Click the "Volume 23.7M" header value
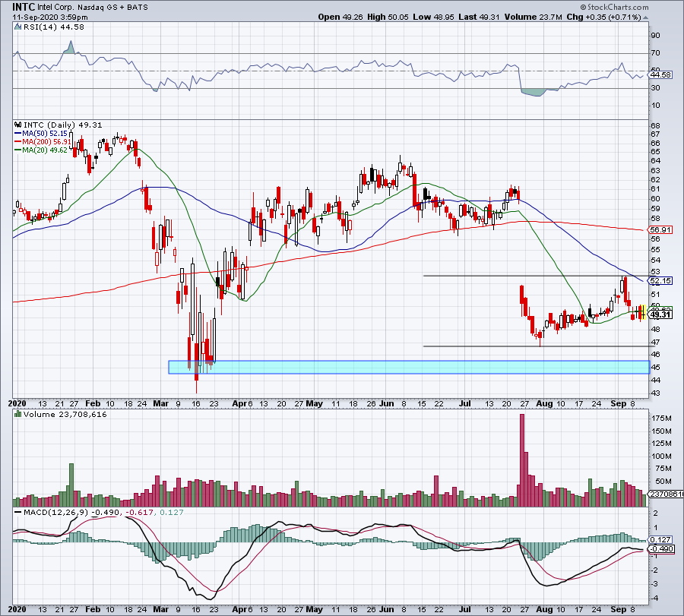The height and width of the screenshot is (616, 684). (533, 17)
